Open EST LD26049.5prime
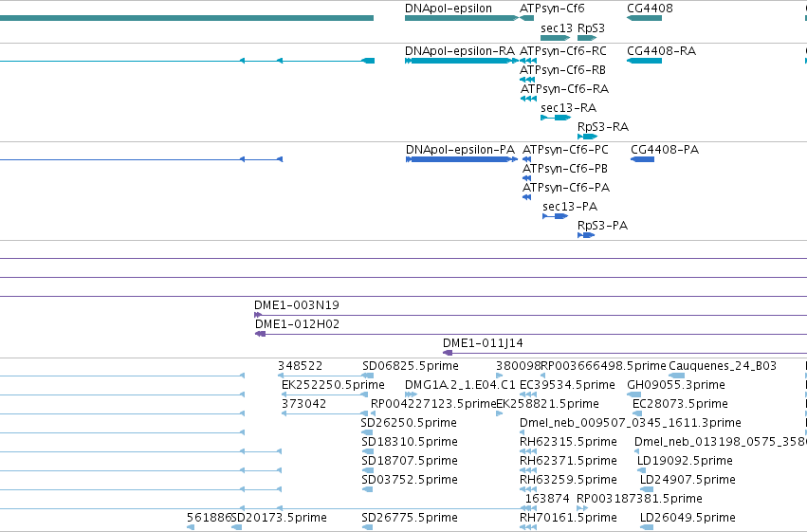Image resolution: width=807 pixels, height=532 pixels. coord(688,518)
